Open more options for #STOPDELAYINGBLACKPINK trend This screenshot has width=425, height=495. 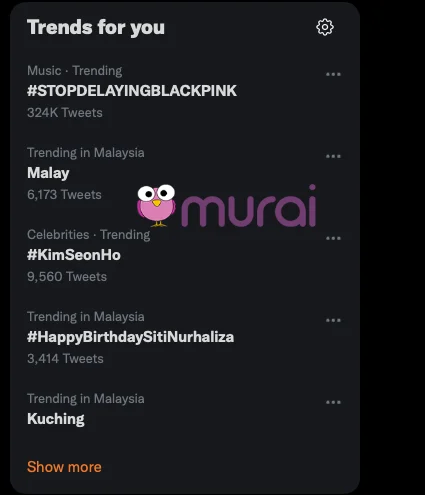333,74
